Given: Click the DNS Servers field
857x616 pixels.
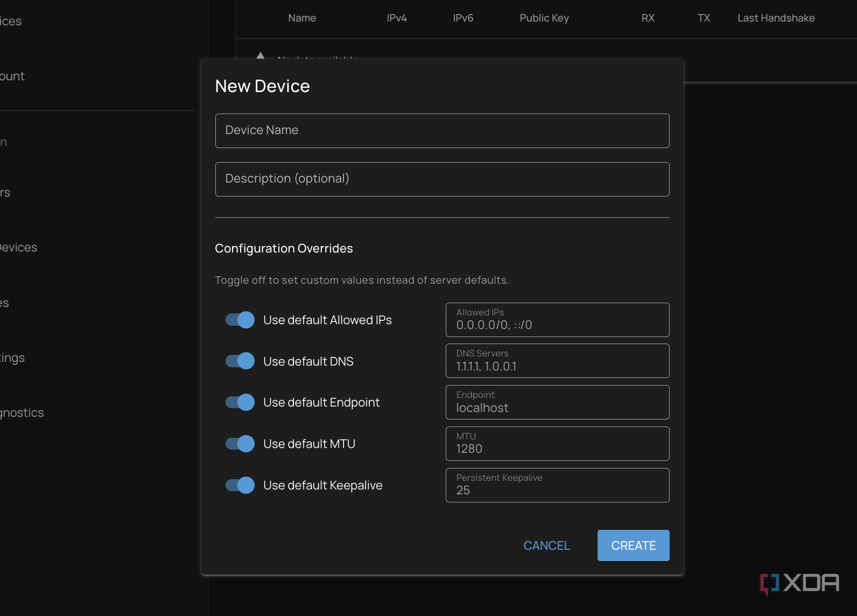Looking at the screenshot, I should click(x=557, y=361).
